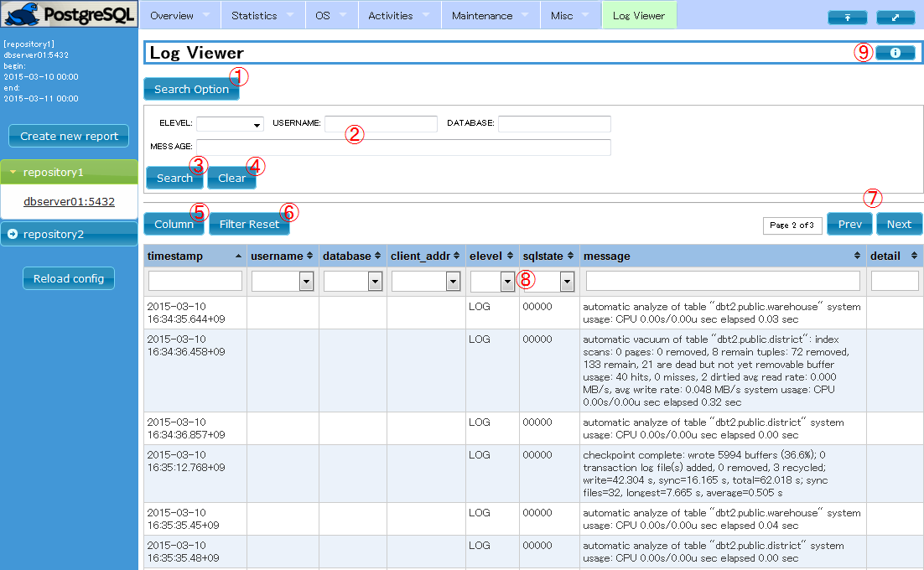
Task: Expand the repository2 section
Action: (69, 234)
